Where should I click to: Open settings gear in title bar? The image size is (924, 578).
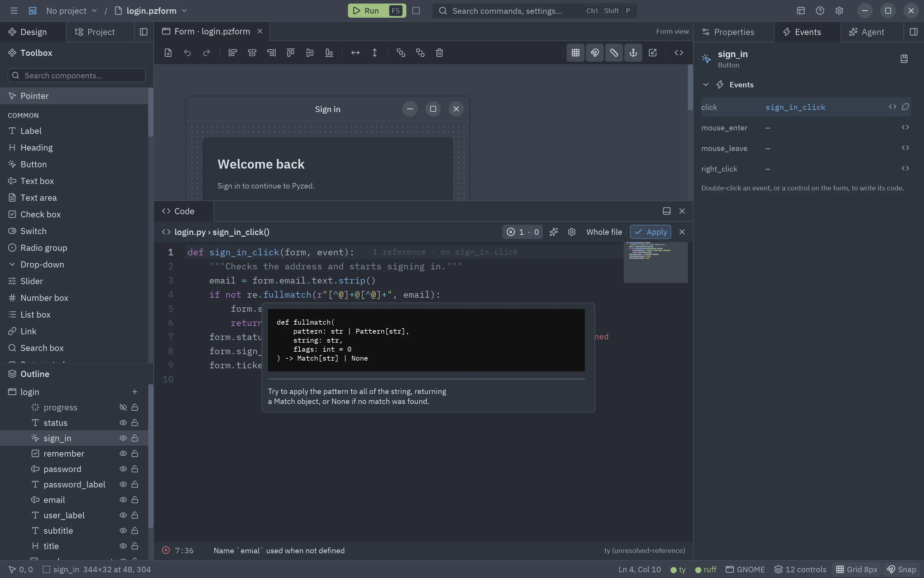coord(839,11)
